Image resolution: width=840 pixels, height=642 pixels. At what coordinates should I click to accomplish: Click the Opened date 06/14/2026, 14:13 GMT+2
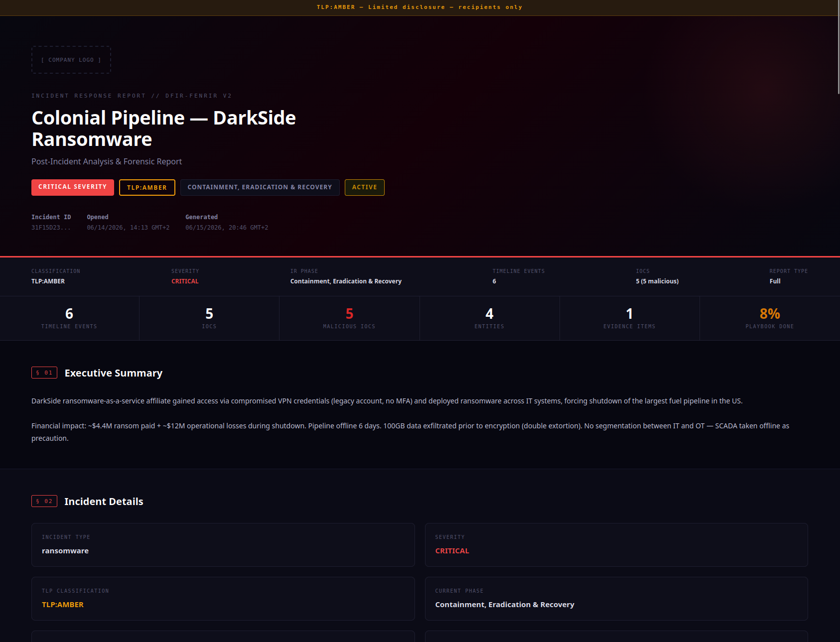coord(128,228)
